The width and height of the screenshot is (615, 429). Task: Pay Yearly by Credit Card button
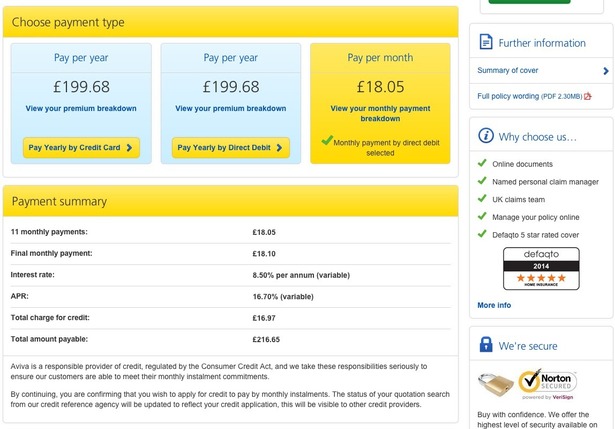(81, 148)
